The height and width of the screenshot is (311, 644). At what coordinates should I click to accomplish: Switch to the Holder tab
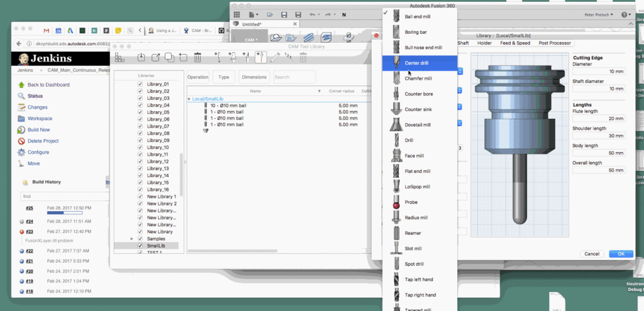tap(485, 43)
